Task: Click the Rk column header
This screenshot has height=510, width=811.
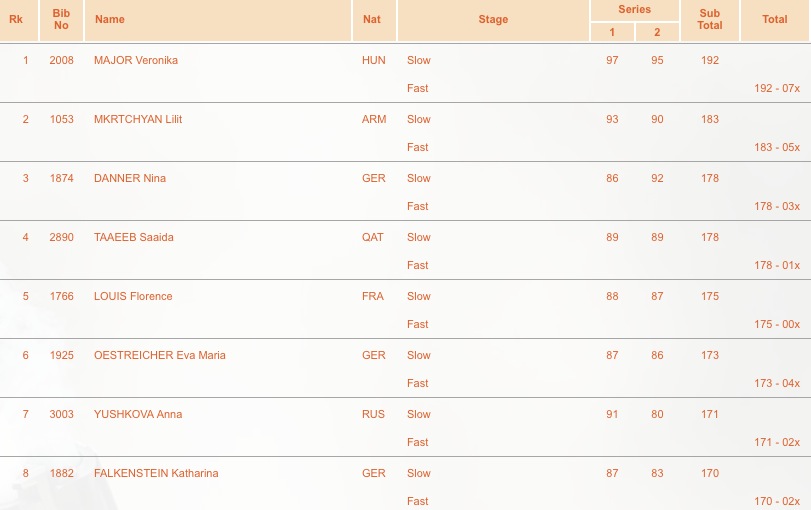Action: click(x=16, y=19)
